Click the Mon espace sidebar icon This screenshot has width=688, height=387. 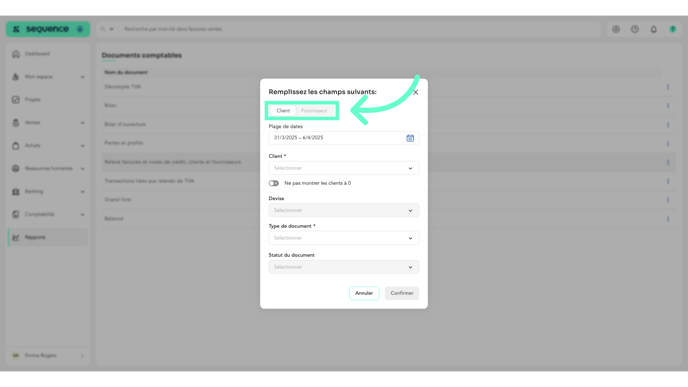coord(16,77)
